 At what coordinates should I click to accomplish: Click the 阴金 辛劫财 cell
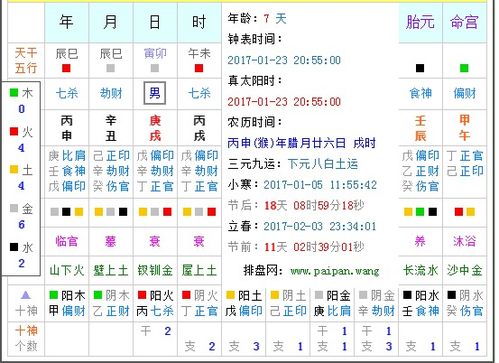(x=376, y=303)
